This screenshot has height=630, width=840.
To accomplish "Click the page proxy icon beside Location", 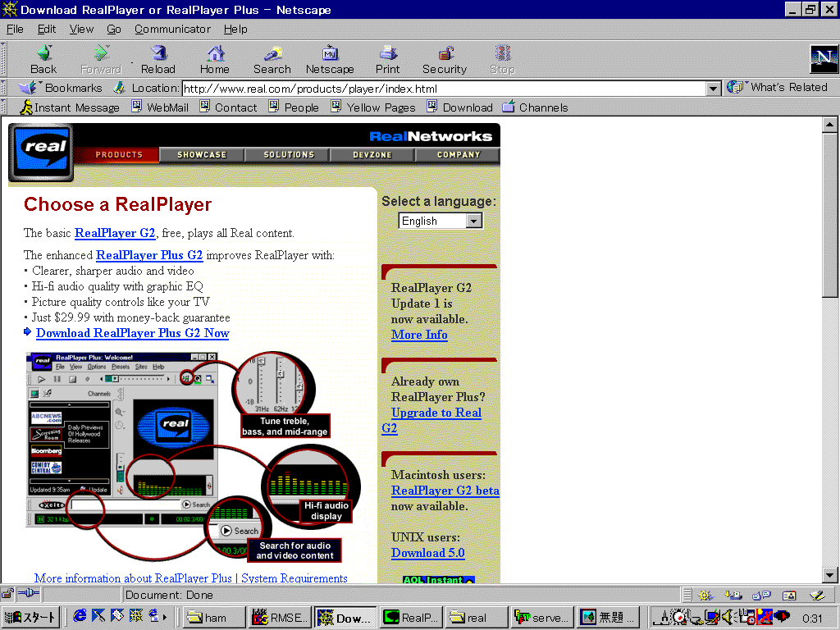I will point(119,87).
